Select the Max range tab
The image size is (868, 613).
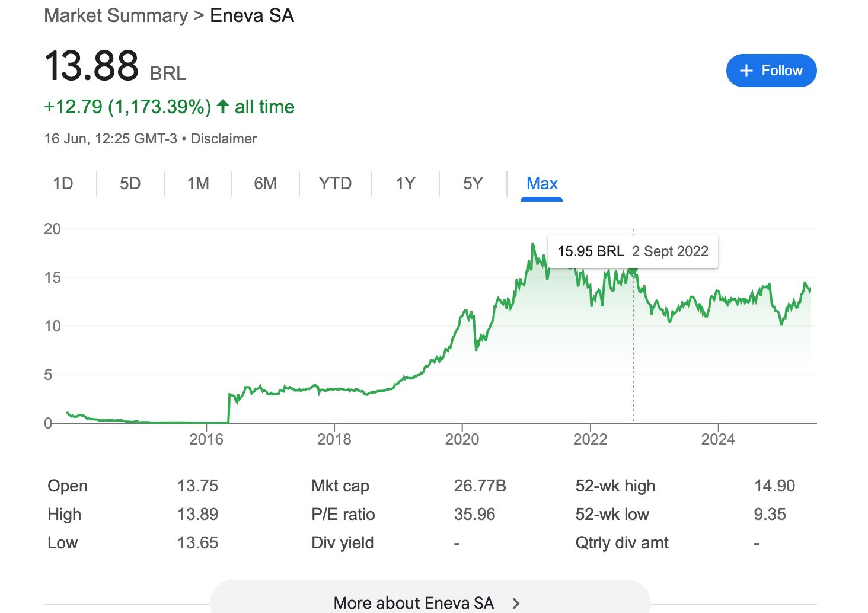pyautogui.click(x=542, y=184)
